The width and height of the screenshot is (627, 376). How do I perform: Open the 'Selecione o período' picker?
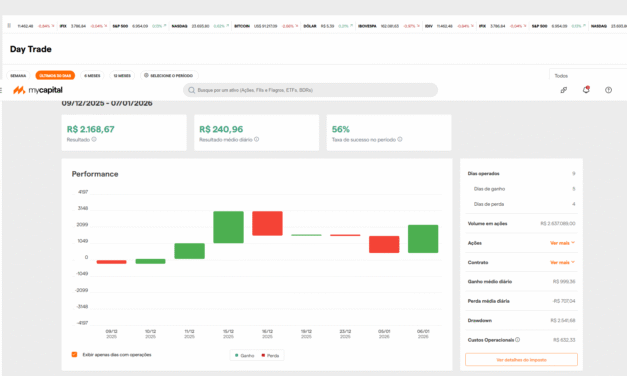pos(169,75)
